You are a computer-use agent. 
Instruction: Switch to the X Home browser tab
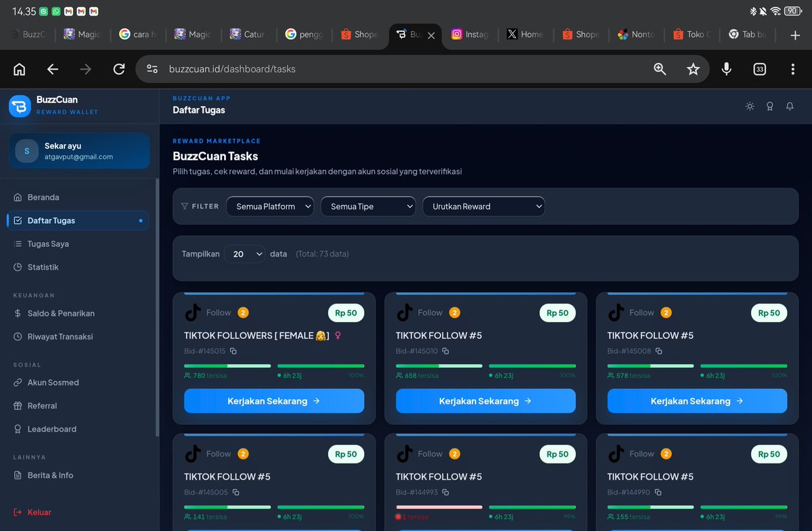[x=526, y=34]
